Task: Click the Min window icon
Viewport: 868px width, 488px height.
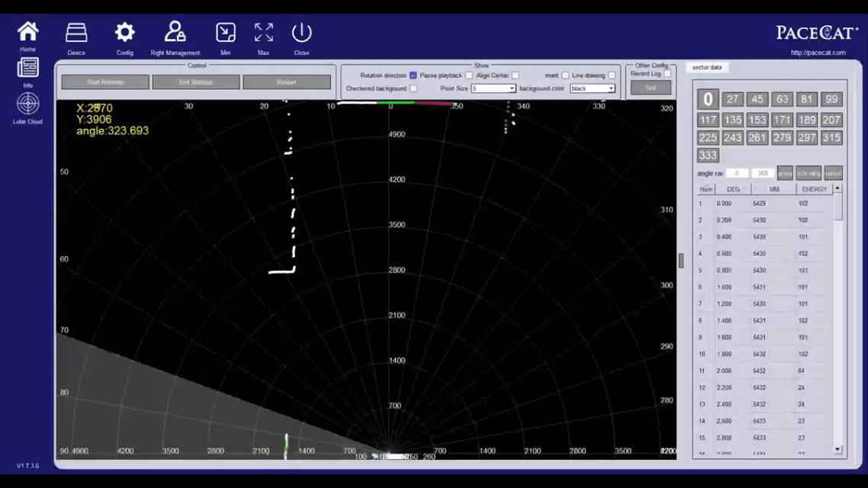Action: point(226,33)
